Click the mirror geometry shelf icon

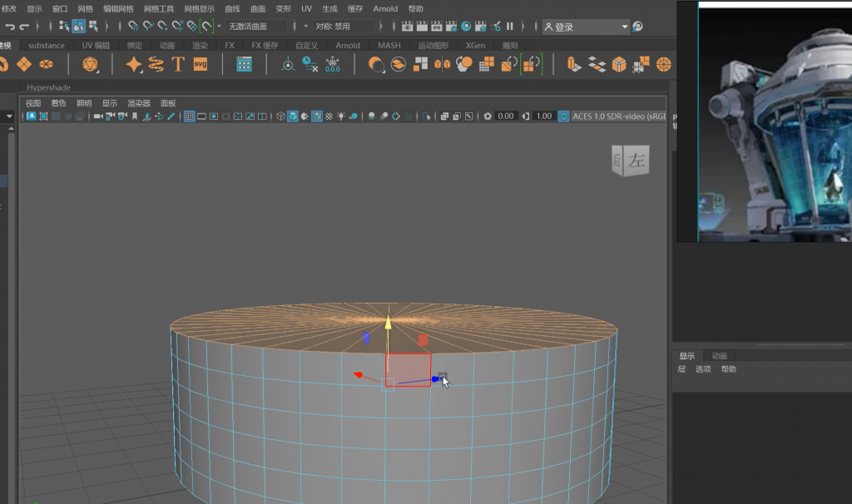pyautogui.click(x=443, y=65)
